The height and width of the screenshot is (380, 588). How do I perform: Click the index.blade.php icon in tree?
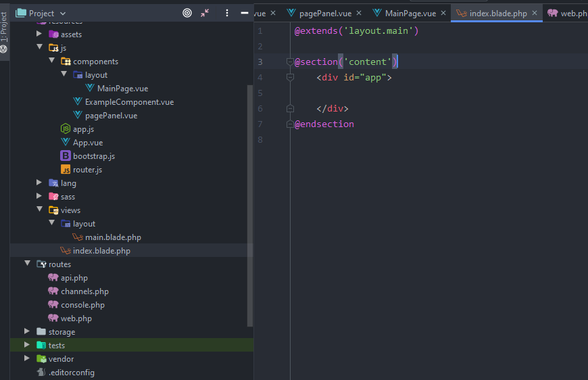click(x=66, y=250)
